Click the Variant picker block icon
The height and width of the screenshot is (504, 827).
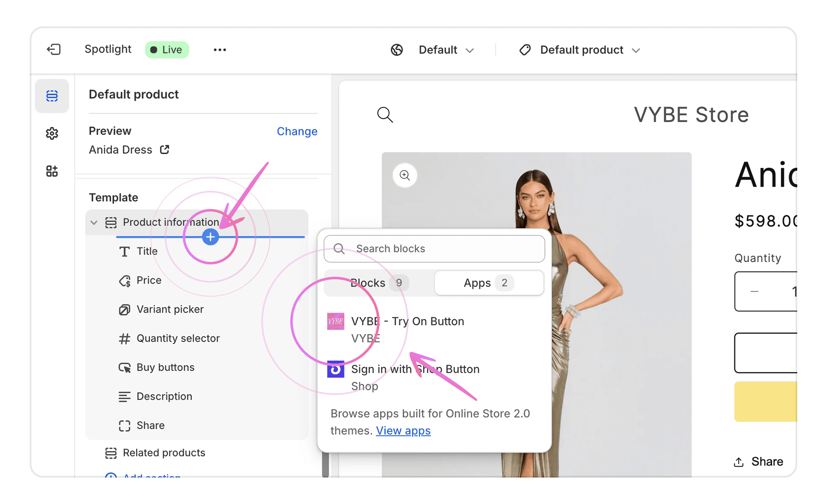(124, 310)
